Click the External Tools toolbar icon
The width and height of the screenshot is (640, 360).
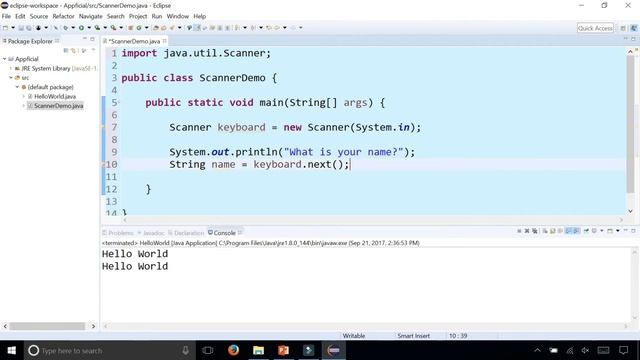tap(113, 28)
